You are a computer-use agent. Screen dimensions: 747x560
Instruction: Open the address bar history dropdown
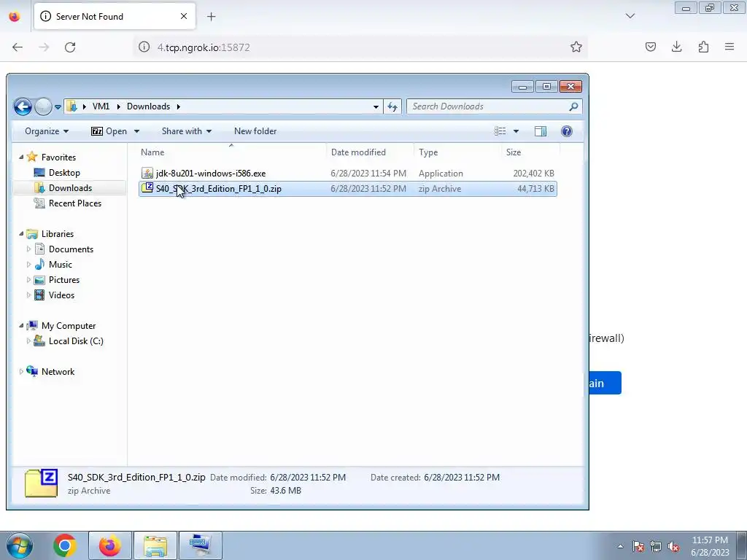coord(376,106)
